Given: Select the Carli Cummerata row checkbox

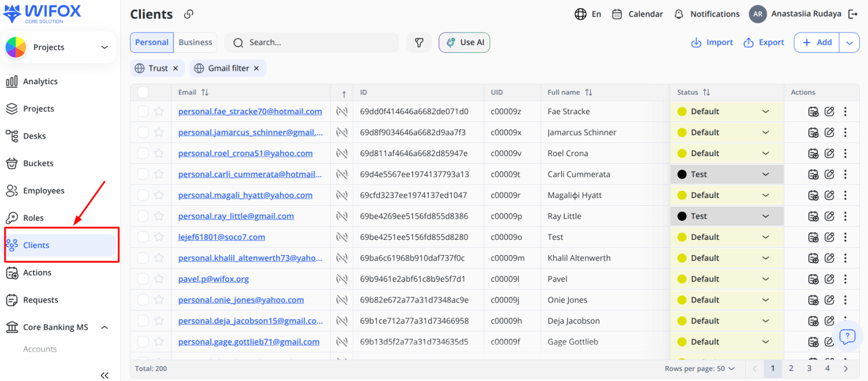Looking at the screenshot, I should coord(143,174).
